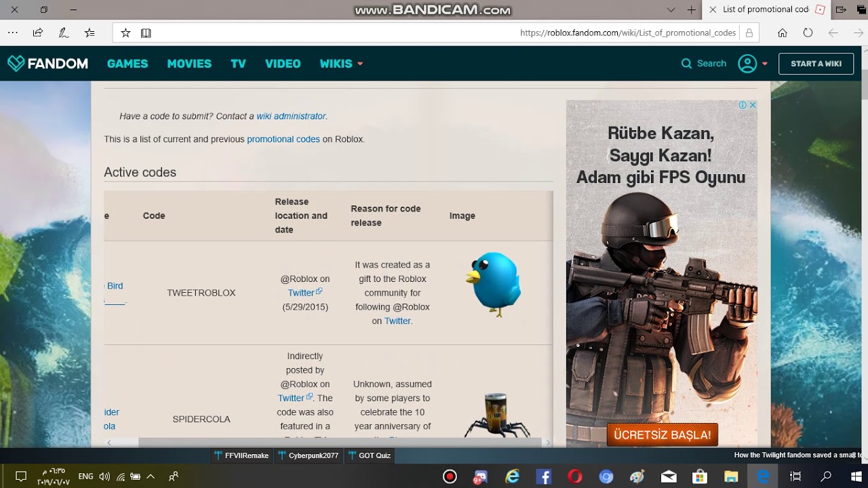Click the ad info icon
The width and height of the screenshot is (868, 488).
coord(743,105)
